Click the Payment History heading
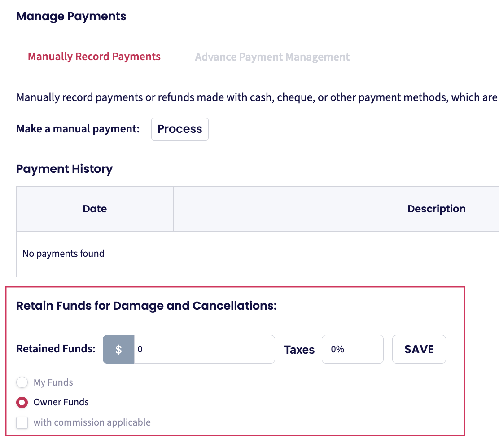Viewport: 499px width, 448px height. pyautogui.click(x=64, y=169)
